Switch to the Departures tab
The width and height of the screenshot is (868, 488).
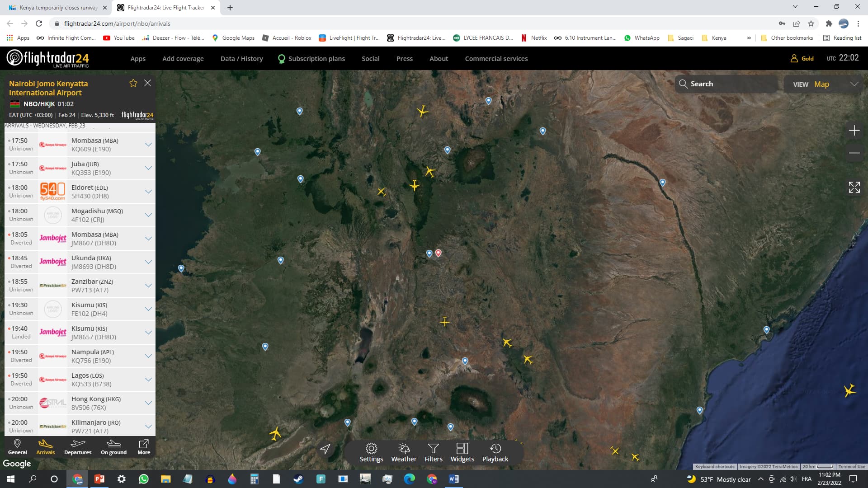coord(78,447)
